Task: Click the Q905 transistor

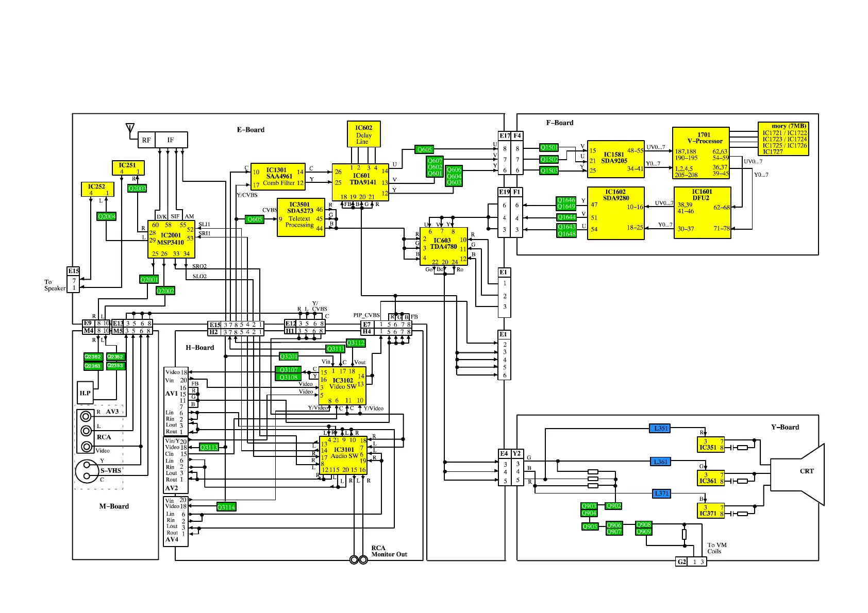Action: tap(590, 526)
